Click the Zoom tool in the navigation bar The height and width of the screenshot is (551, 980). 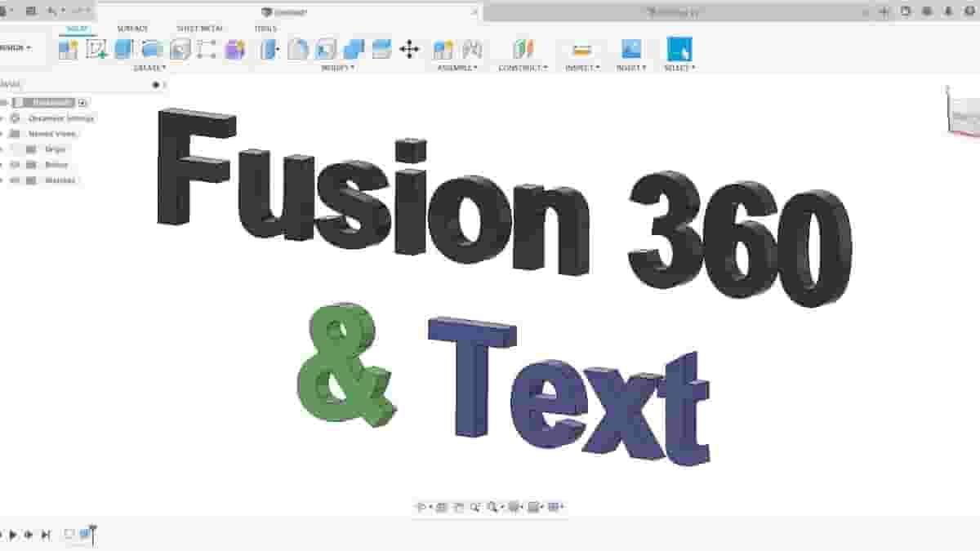click(476, 506)
